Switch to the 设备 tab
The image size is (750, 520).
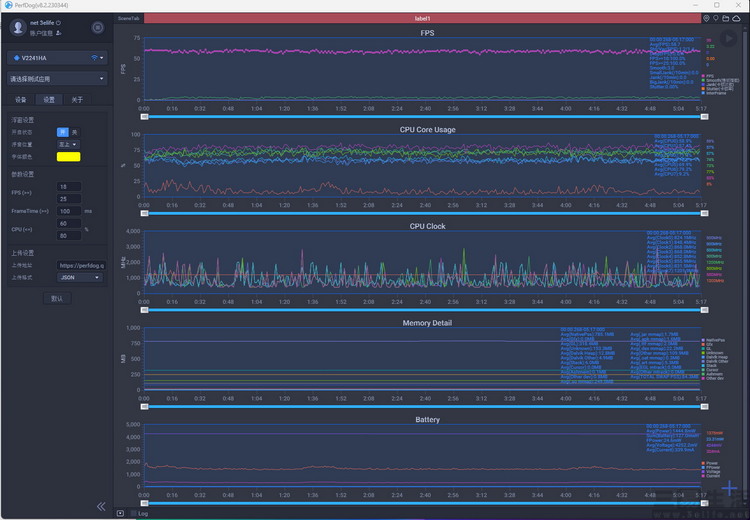[21, 100]
